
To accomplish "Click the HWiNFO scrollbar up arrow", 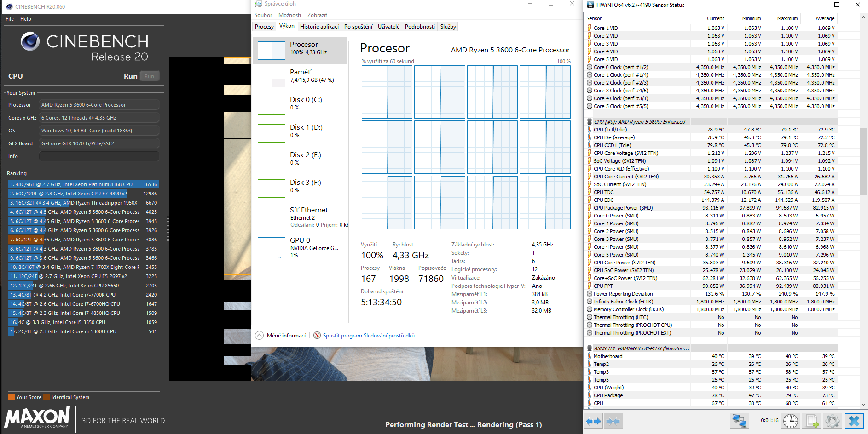I will pos(863,17).
